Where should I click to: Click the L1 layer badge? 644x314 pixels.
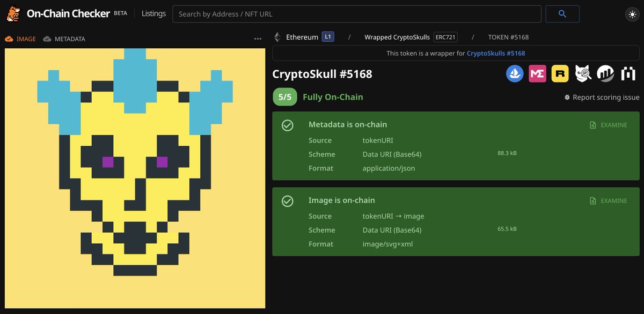tap(328, 37)
